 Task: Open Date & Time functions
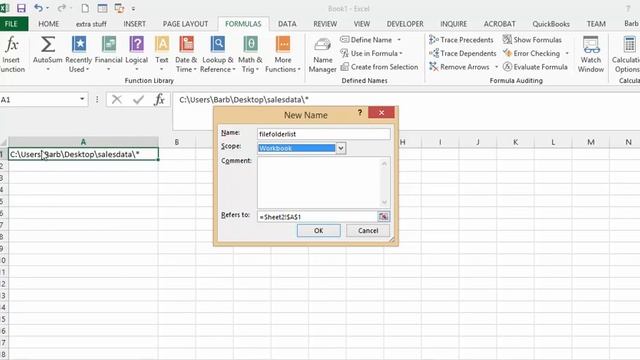(186, 54)
